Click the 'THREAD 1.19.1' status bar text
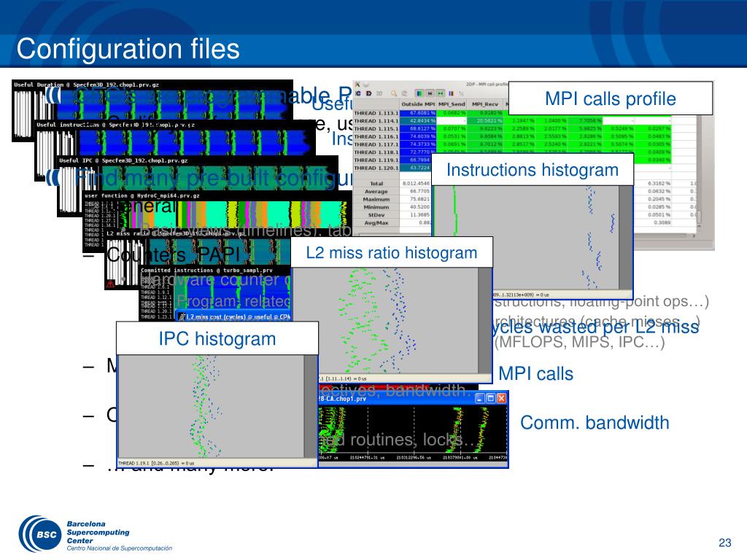747x560 pixels. [x=156, y=463]
